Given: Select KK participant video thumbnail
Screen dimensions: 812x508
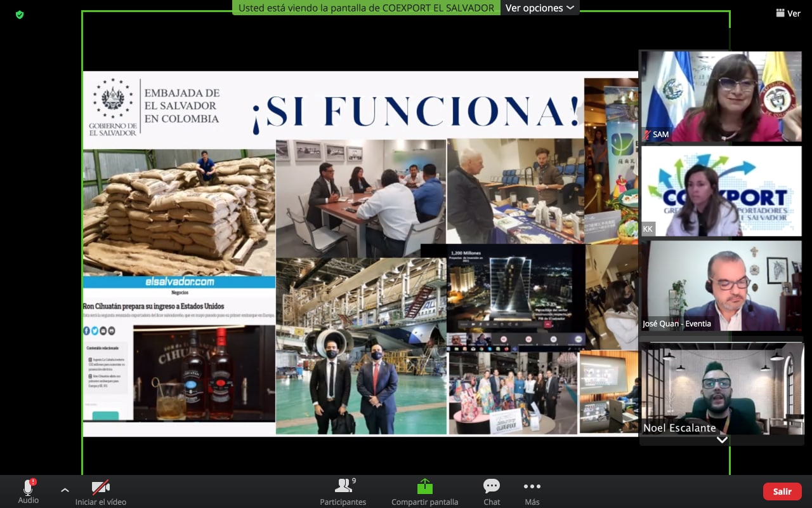Looking at the screenshot, I should coord(721,191).
